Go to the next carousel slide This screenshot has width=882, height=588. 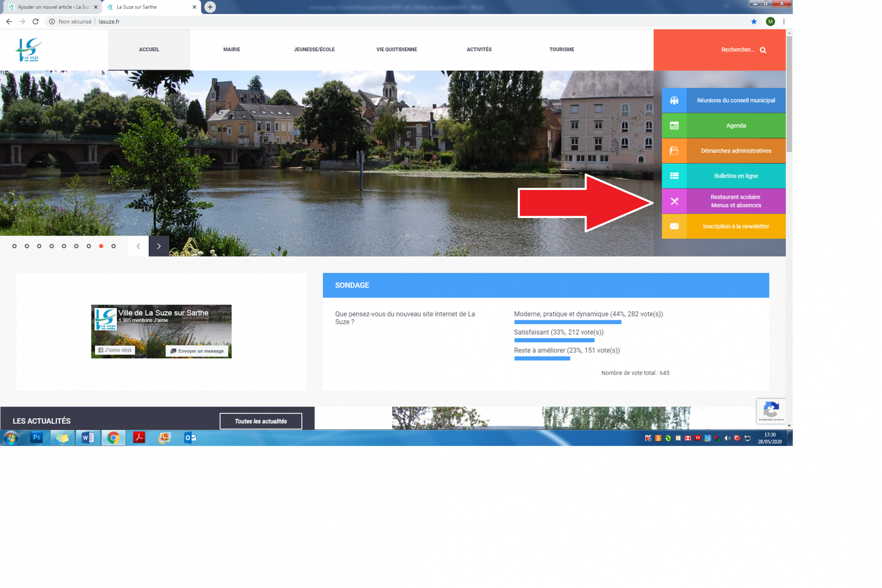159,246
